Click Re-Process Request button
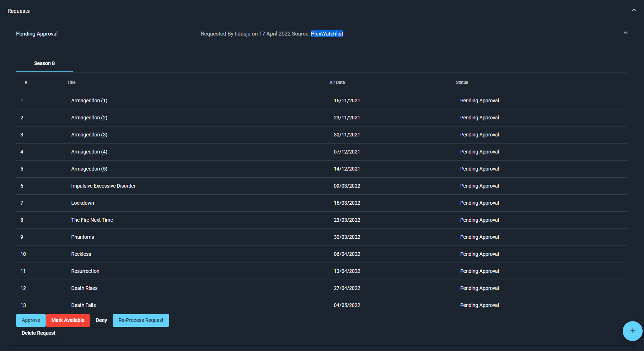This screenshot has width=644, height=351. 141,320
